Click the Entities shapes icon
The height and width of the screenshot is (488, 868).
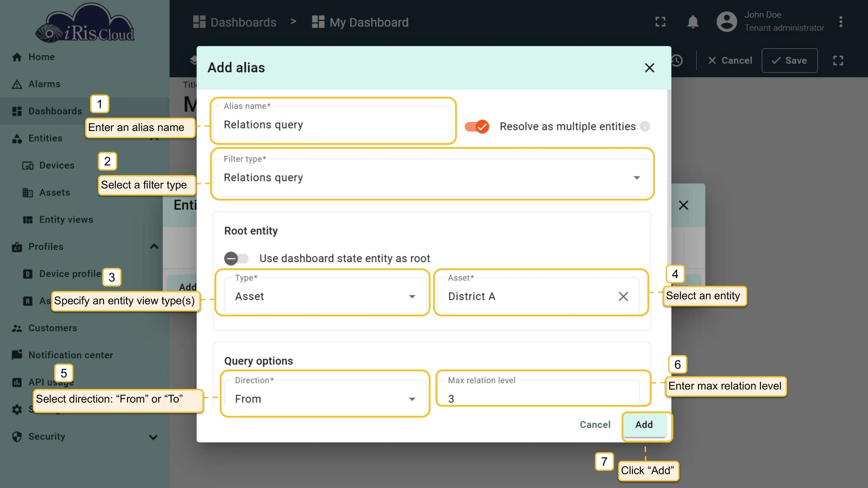point(17,138)
